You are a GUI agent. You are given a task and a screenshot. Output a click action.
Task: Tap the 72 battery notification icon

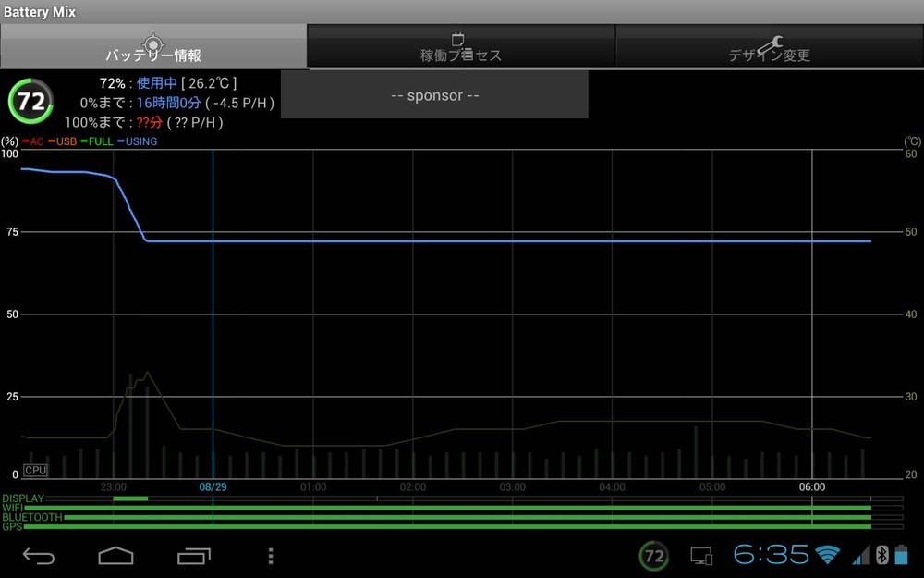pyautogui.click(x=654, y=556)
